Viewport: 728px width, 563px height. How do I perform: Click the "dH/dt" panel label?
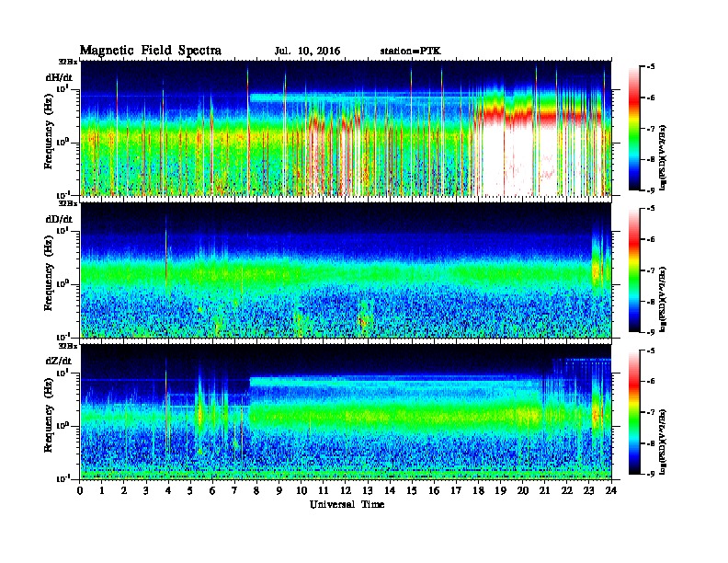point(59,77)
